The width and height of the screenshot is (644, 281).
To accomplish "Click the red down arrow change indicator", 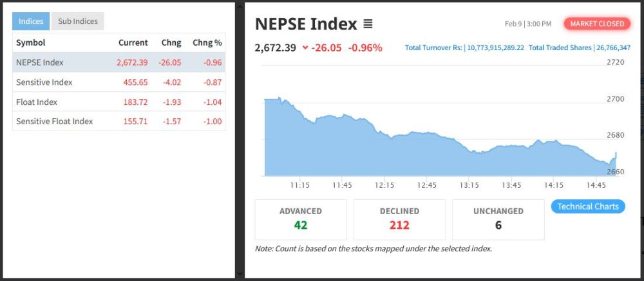I will [x=305, y=48].
